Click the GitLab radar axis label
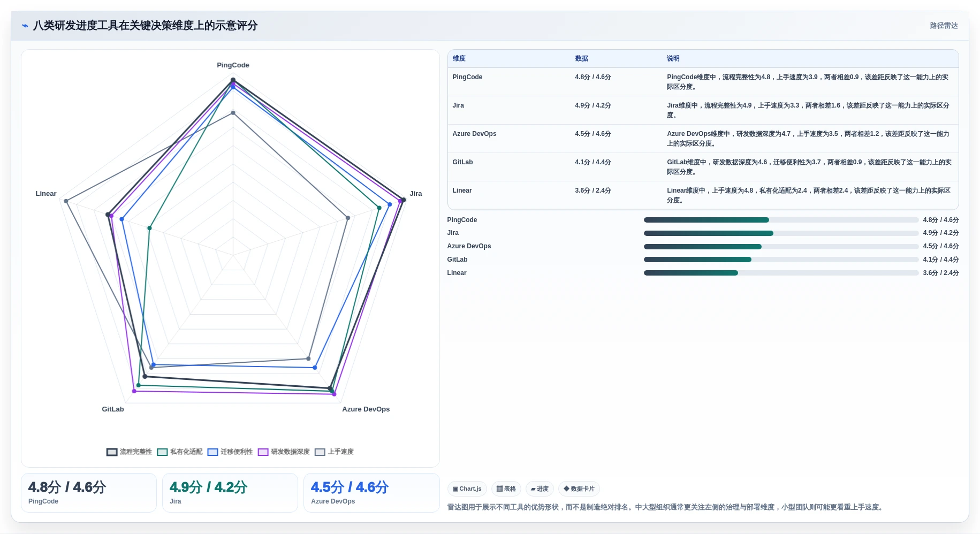This screenshot has width=980, height=534. point(113,409)
